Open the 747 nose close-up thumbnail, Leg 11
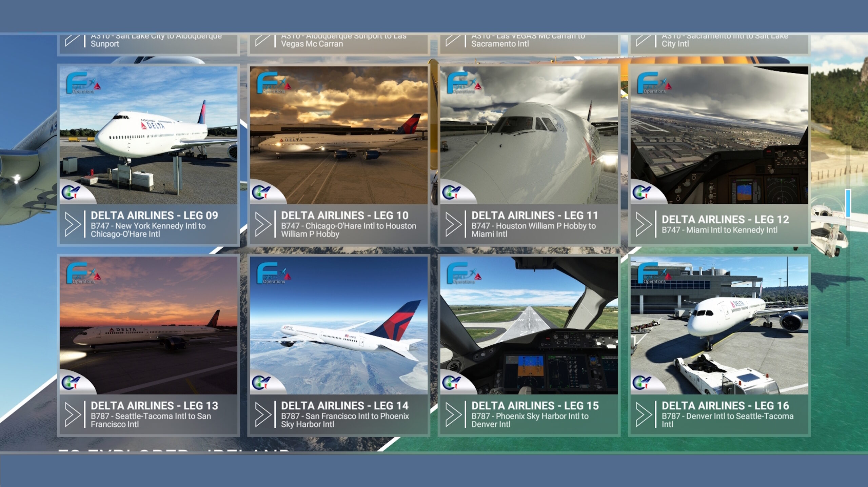 point(529,135)
